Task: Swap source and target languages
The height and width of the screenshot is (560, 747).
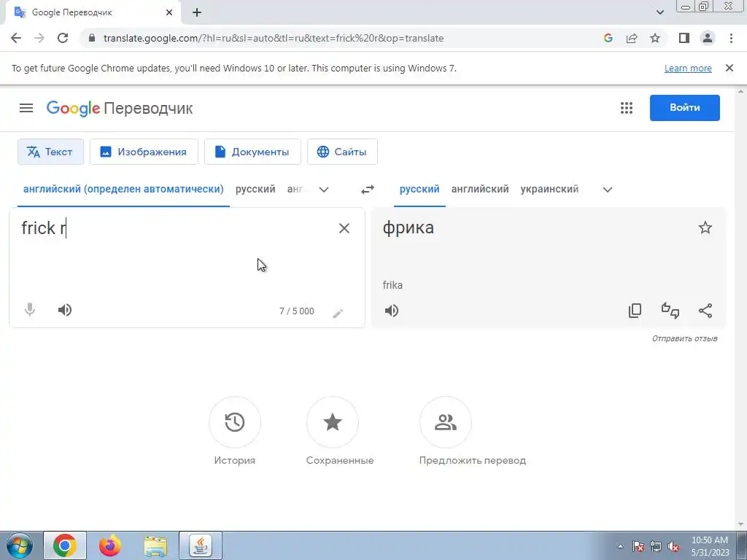Action: (x=368, y=190)
